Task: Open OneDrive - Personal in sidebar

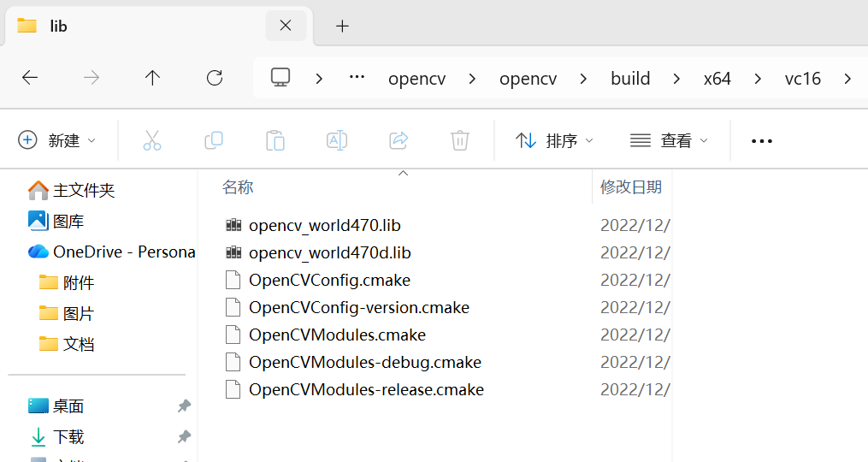Action: [x=112, y=252]
